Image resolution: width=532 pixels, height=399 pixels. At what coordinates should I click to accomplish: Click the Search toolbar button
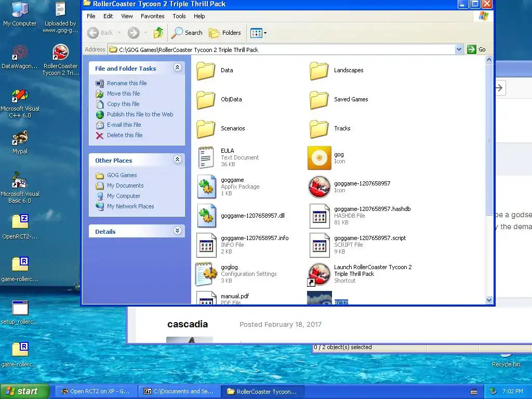click(187, 33)
